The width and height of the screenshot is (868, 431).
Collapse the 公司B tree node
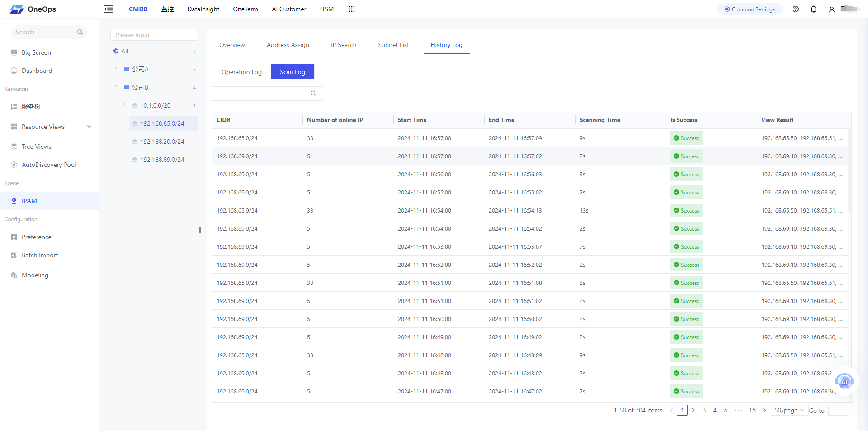click(x=116, y=86)
